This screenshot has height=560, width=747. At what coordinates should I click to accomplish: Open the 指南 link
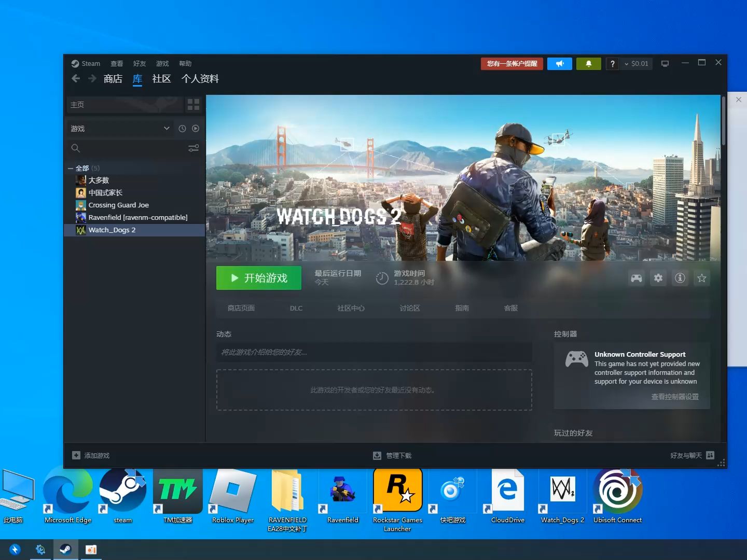point(462,308)
